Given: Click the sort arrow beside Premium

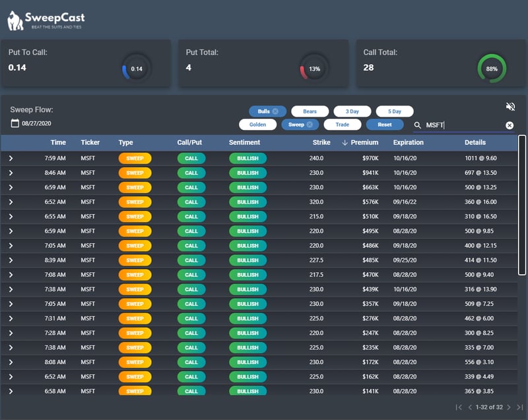Looking at the screenshot, I should (345, 142).
